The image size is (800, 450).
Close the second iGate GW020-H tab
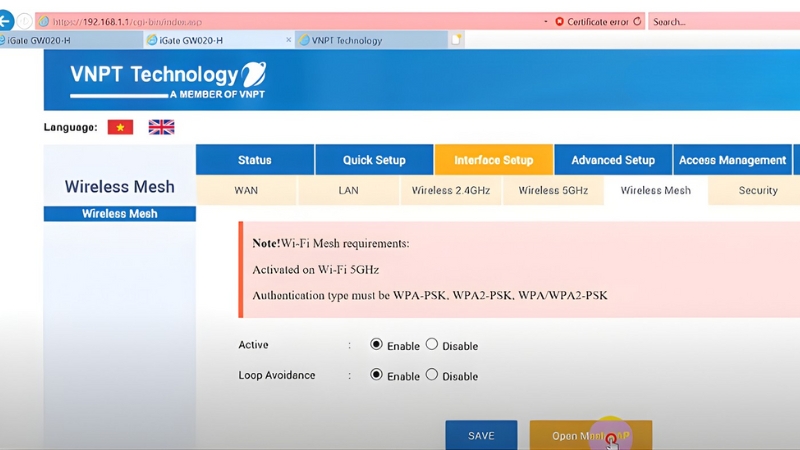288,40
